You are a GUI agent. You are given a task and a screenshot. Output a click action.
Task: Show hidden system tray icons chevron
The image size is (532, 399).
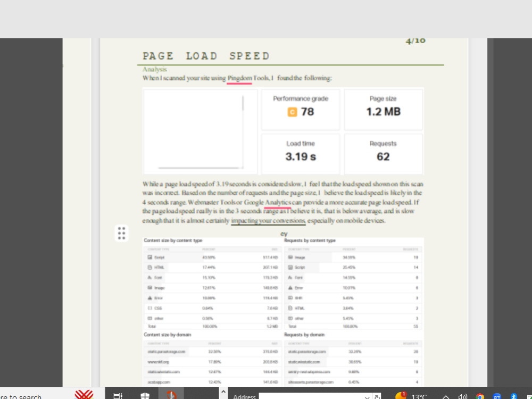tap(446, 397)
